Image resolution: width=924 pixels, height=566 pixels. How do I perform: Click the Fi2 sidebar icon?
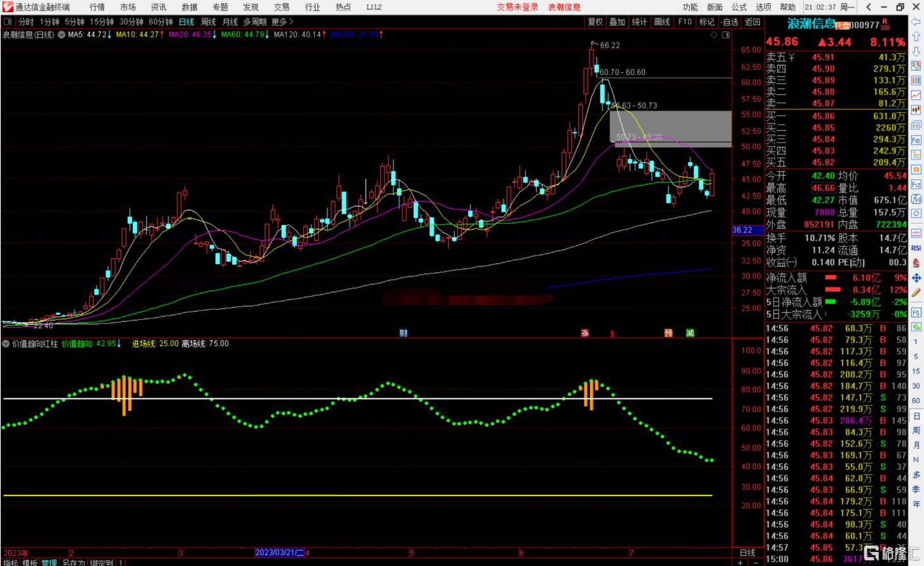coord(916,184)
